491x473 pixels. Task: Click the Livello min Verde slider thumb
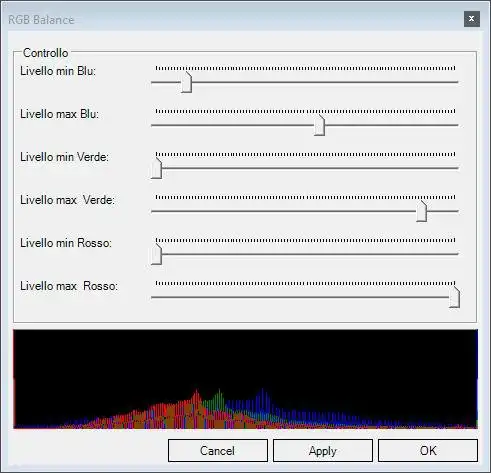156,168
